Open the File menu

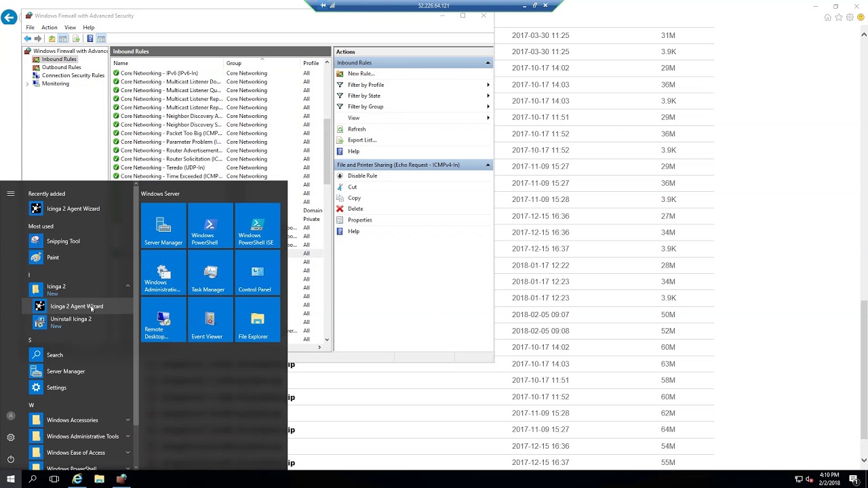point(30,28)
